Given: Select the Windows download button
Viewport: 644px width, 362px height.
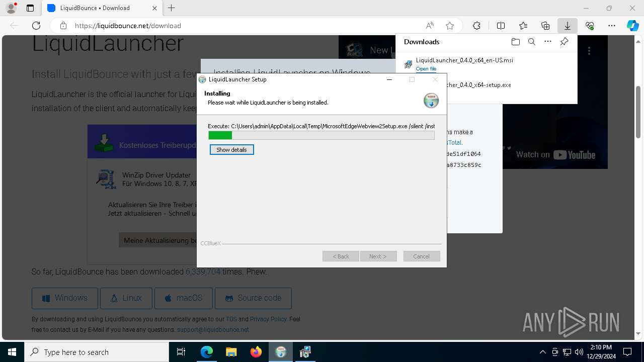Looking at the screenshot, I should pos(64,298).
